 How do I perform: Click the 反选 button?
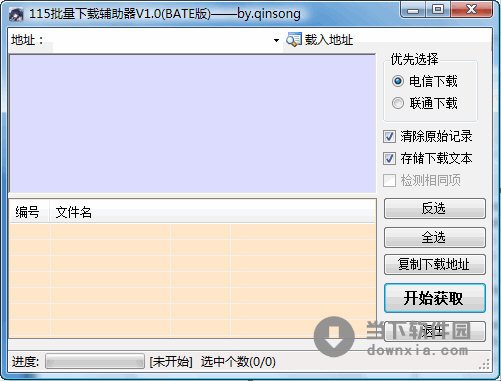pos(435,209)
